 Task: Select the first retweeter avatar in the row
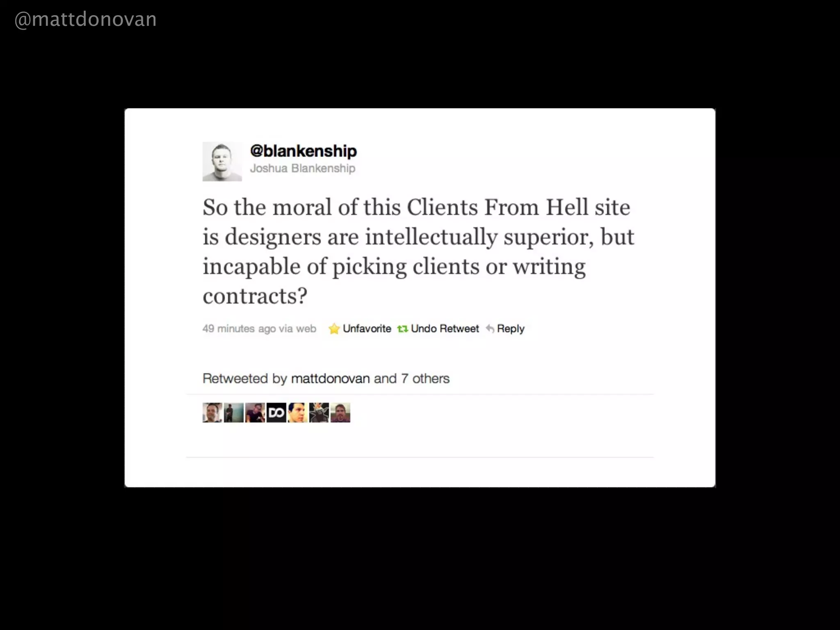click(212, 413)
